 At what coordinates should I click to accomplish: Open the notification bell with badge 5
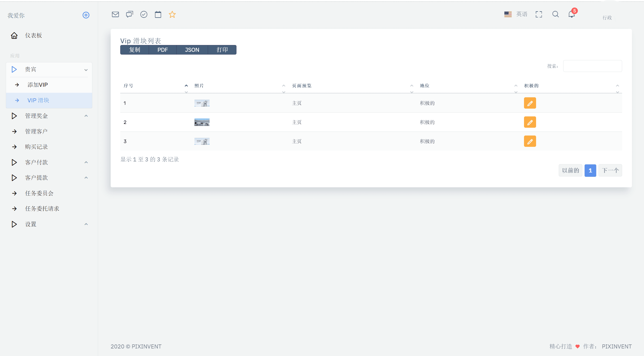[x=572, y=14]
